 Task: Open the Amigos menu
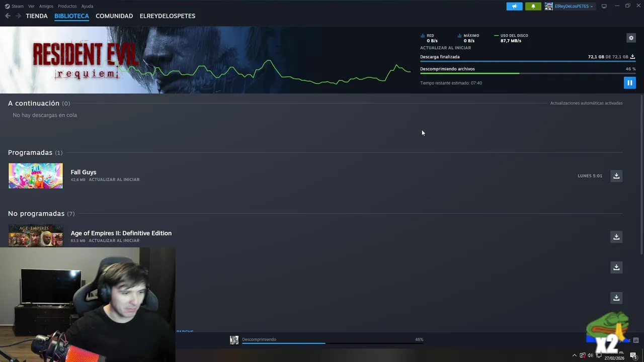[46, 6]
